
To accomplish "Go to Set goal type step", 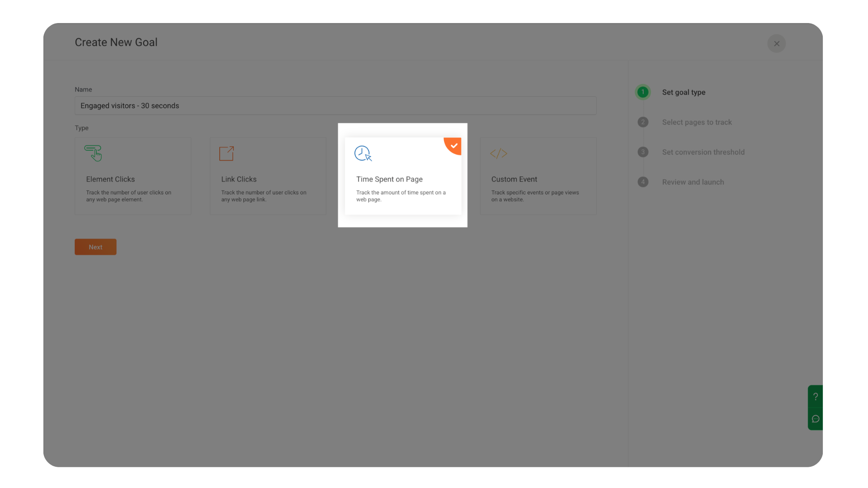I will coord(684,92).
